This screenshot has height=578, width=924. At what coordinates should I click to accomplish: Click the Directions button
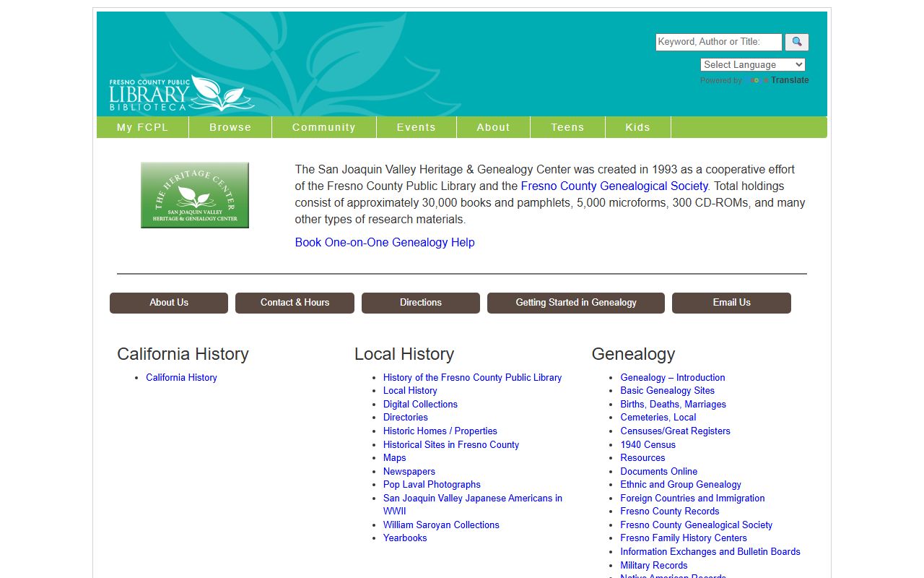421,303
